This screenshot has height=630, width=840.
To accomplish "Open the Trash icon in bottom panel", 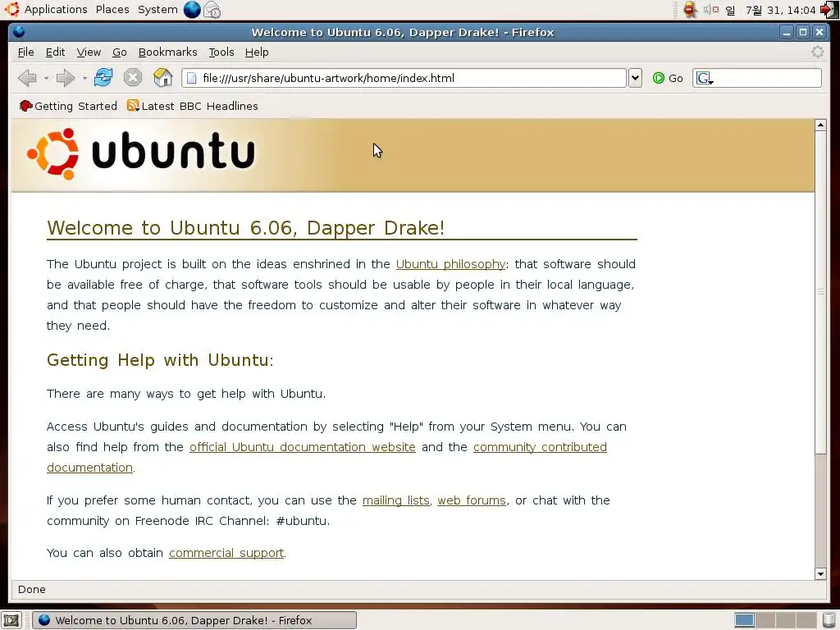I will pos(829,620).
